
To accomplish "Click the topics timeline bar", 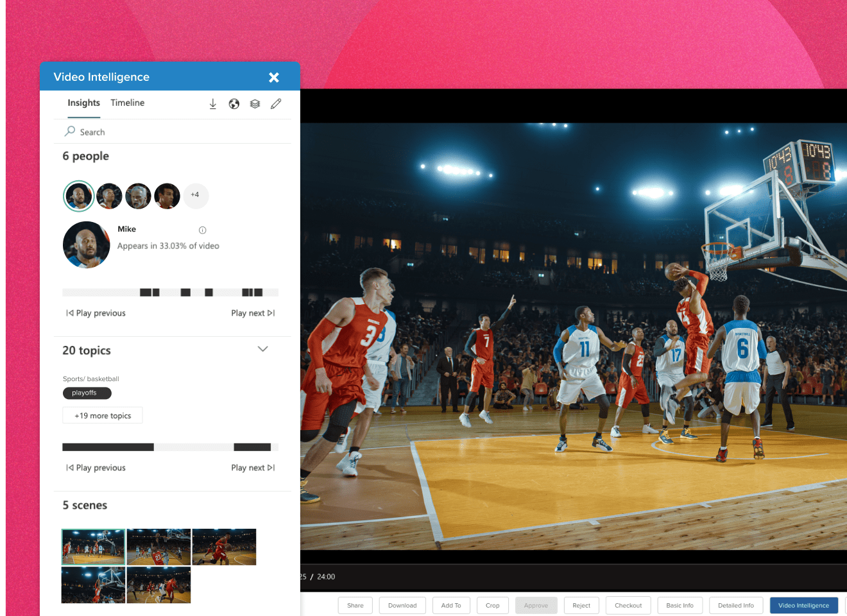I will 170,447.
